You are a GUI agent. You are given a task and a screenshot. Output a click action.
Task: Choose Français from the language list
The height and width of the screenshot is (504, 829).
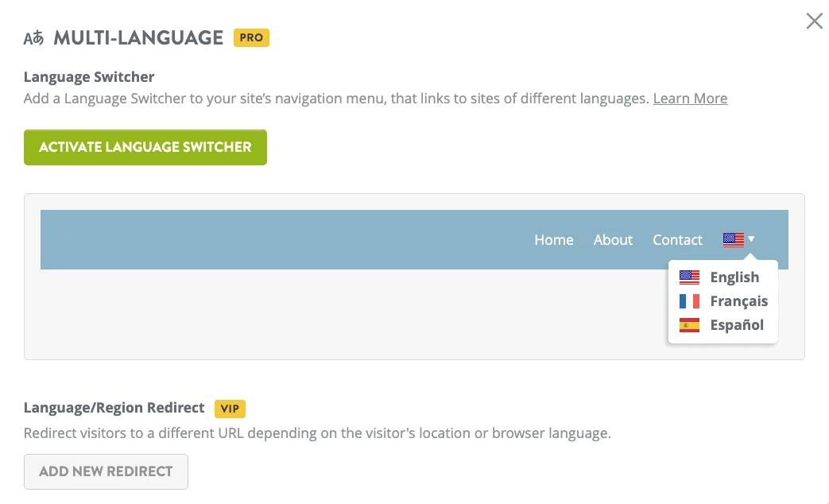pos(739,300)
